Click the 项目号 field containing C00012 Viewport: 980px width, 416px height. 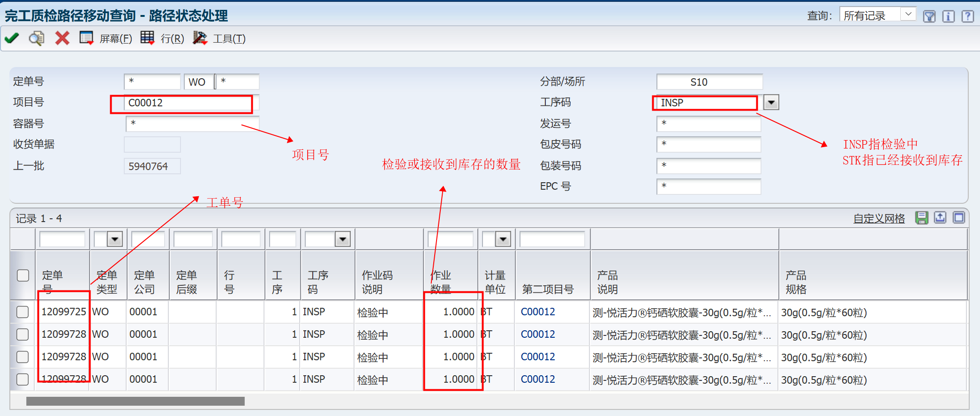tap(191, 103)
